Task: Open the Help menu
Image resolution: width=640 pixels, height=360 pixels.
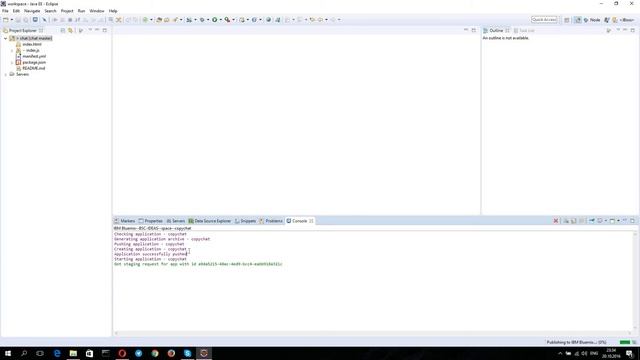Action: point(113,11)
